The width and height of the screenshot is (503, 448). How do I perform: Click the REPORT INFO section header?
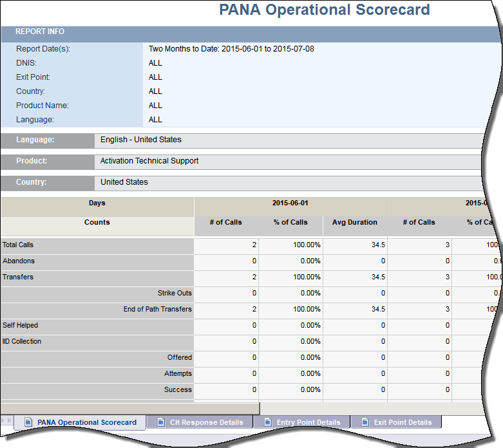tap(40, 32)
